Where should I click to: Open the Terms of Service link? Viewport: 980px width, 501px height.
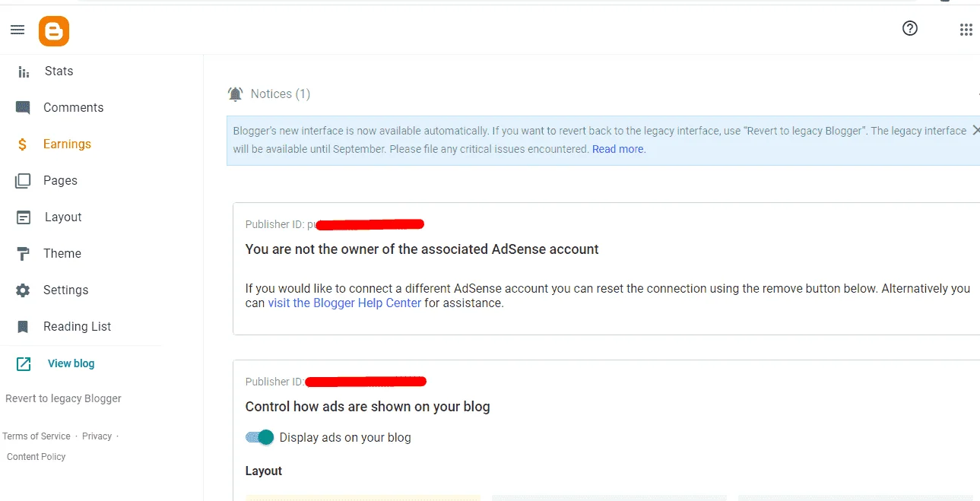tap(36, 436)
